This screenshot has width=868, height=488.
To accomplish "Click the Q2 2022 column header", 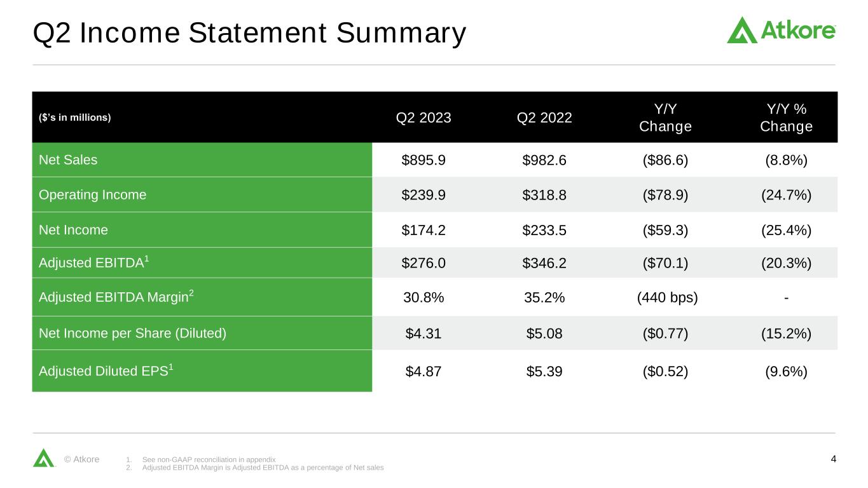I will pyautogui.click(x=544, y=118).
